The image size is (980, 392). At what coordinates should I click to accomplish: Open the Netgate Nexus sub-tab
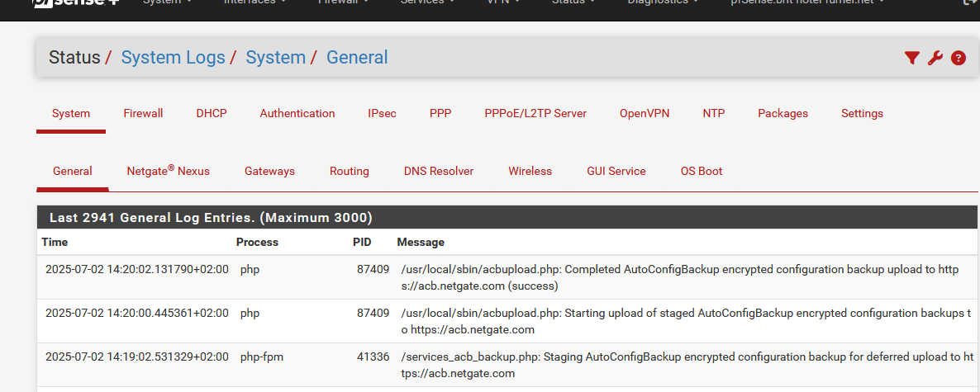click(168, 171)
